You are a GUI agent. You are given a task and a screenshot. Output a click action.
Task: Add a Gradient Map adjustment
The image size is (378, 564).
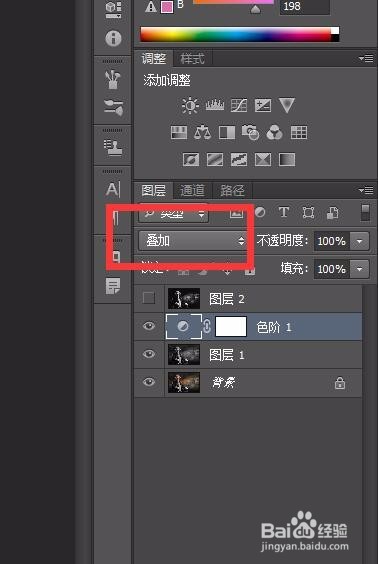(287, 159)
